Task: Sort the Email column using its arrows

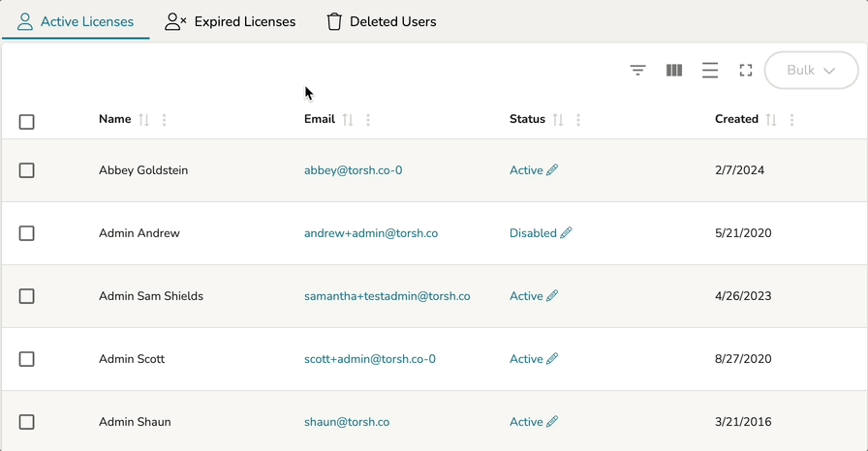Action: (348, 120)
